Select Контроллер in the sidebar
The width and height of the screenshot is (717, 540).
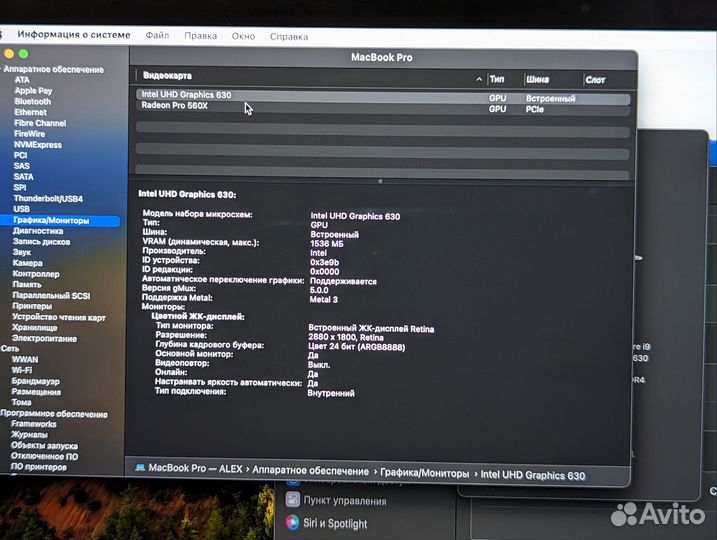(x=36, y=274)
